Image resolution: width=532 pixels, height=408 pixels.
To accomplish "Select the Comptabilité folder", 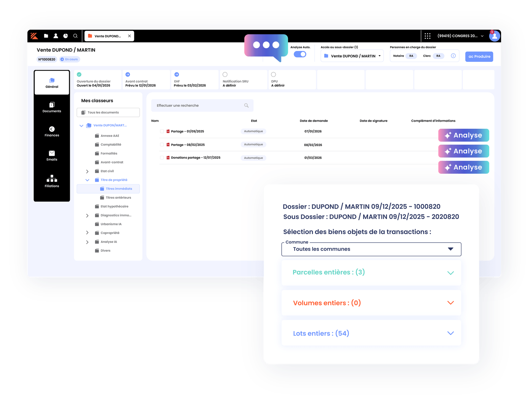I will click(108, 144).
